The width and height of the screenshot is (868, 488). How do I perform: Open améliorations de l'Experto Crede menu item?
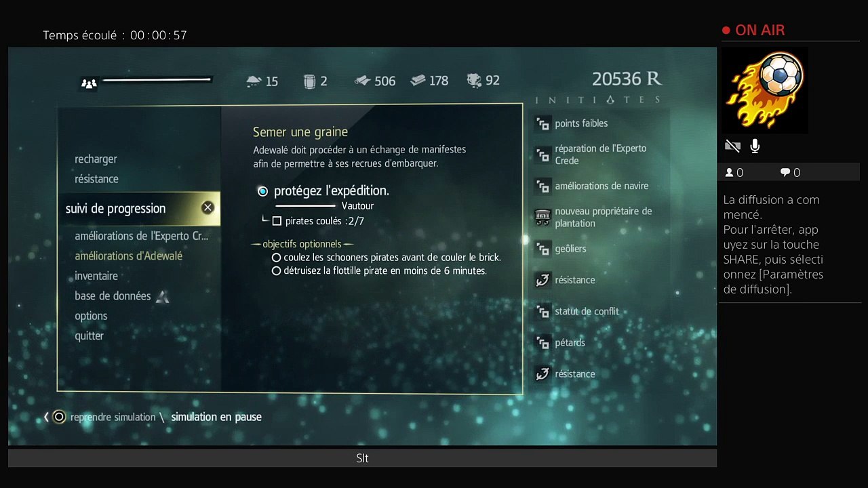[x=142, y=236]
